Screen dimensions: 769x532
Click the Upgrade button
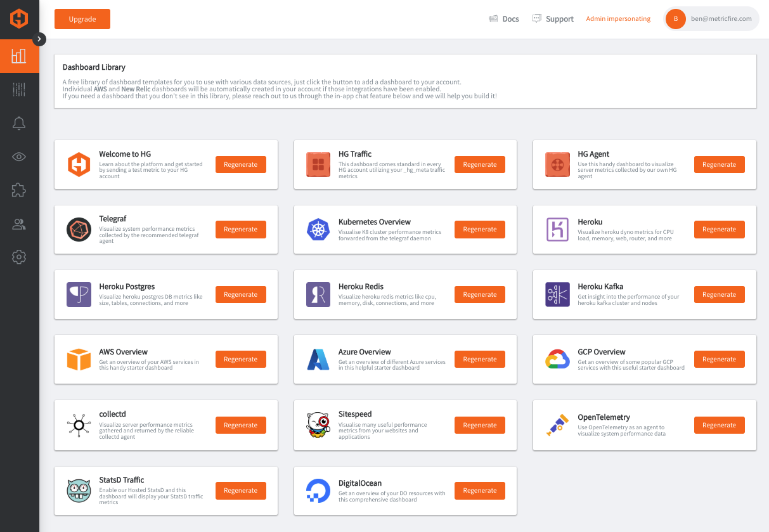click(x=82, y=19)
